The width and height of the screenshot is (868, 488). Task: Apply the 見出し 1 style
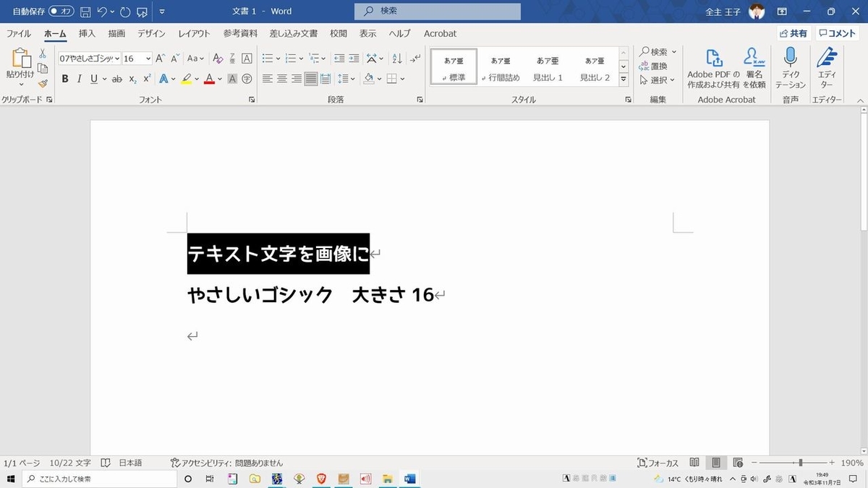point(548,67)
